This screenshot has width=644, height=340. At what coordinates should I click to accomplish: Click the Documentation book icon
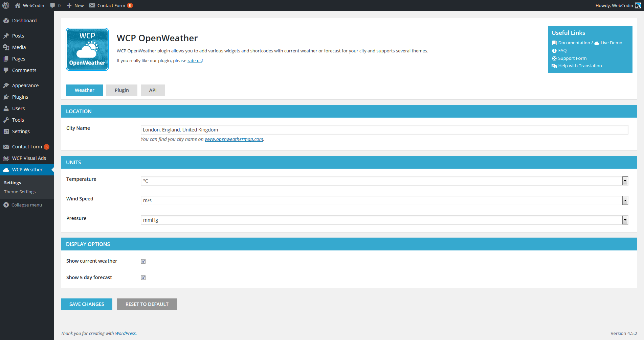tap(554, 43)
